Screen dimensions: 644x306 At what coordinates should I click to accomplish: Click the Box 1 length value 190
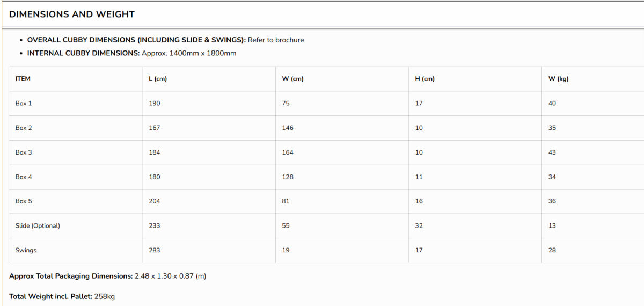[155, 103]
